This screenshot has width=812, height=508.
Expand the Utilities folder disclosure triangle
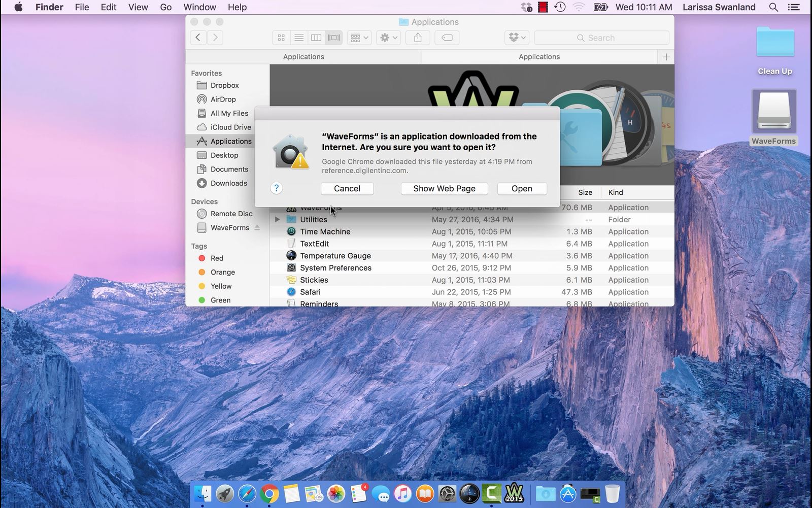(277, 220)
